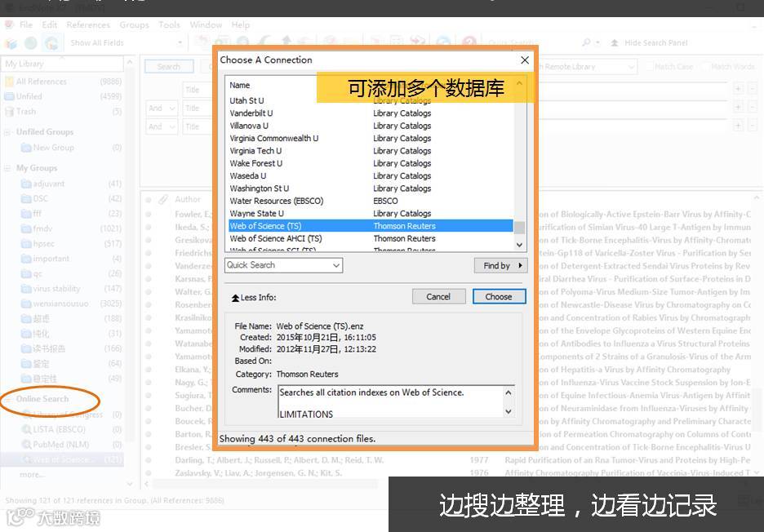Open the second row And operator dropdown
This screenshot has height=532, width=764.
point(162,109)
